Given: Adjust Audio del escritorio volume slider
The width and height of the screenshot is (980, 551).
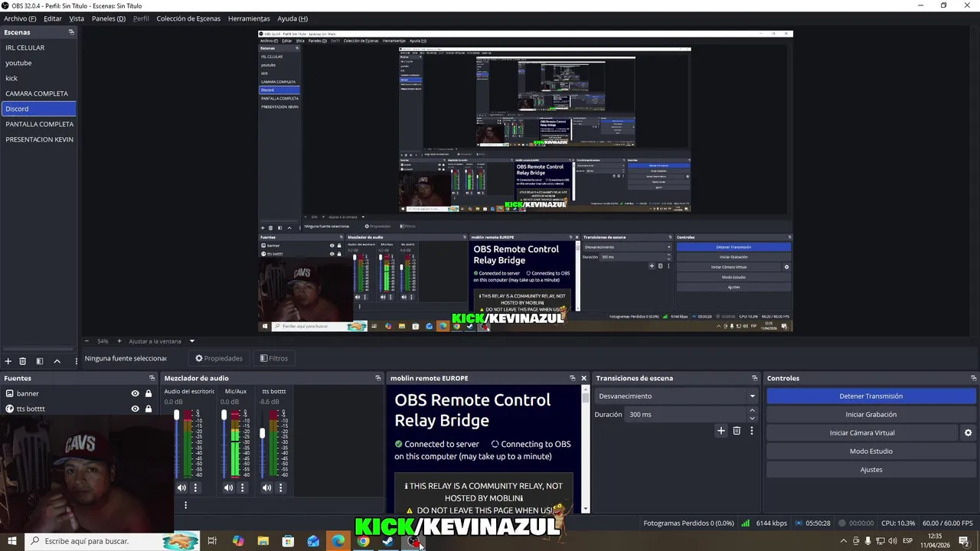Looking at the screenshot, I should [x=176, y=416].
